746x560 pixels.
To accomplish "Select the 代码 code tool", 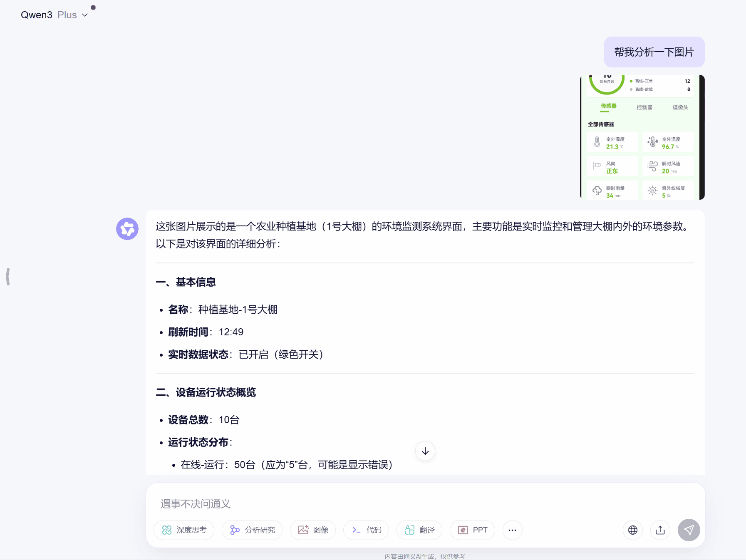I will tap(366, 530).
